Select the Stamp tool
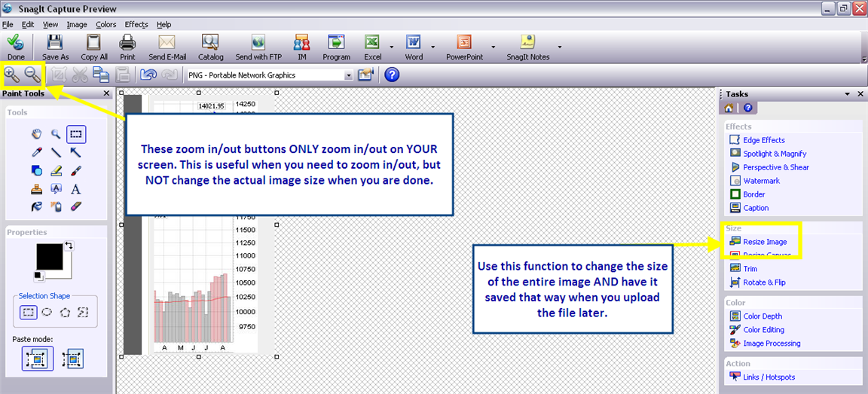This screenshot has height=394, width=868. pos(36,188)
